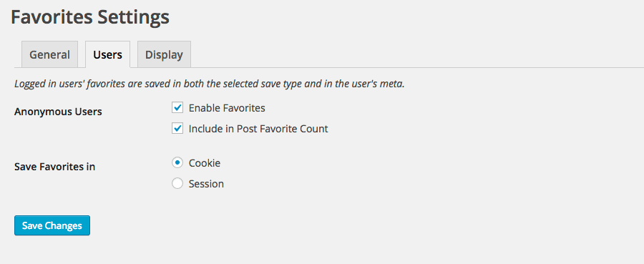Uncheck the Enable Favorites checkbox

177,108
